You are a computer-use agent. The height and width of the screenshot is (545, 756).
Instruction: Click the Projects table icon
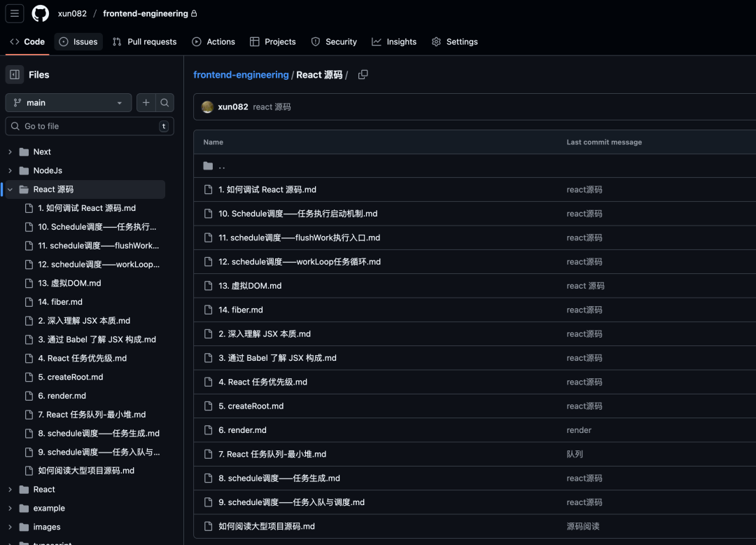pos(255,42)
